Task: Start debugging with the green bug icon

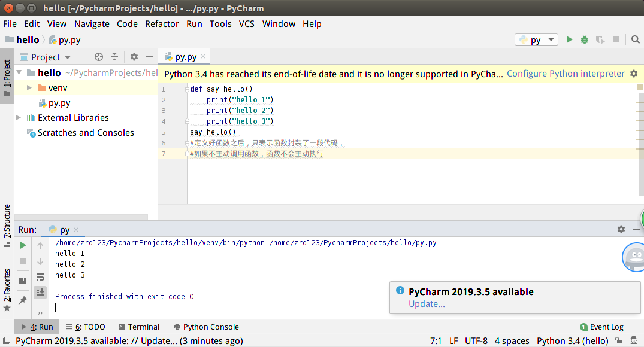Action: [x=585, y=40]
